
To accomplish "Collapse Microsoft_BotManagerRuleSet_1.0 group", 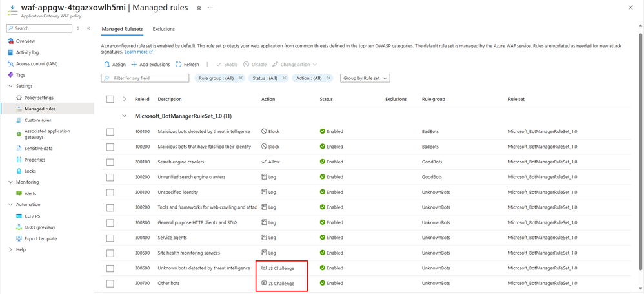I will click(x=125, y=116).
